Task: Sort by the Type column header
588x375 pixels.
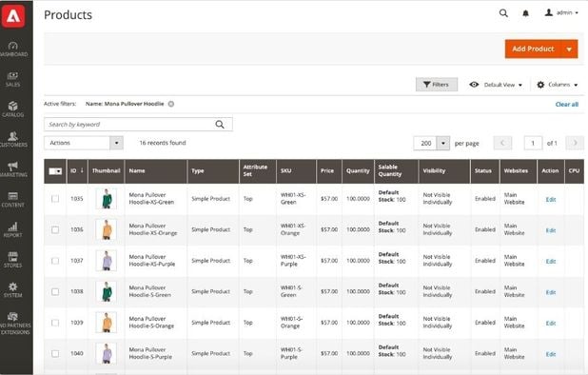Action: click(212, 170)
